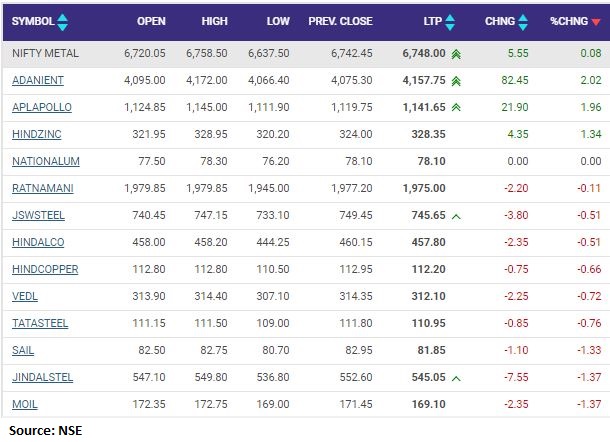Select ADANIENT change value 82.45

tap(515, 80)
